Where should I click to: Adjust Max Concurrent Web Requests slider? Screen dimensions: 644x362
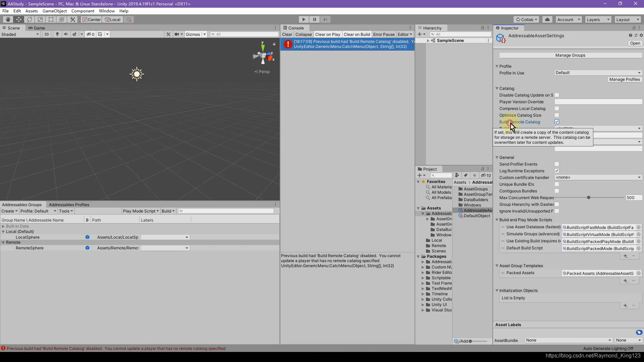pos(588,197)
